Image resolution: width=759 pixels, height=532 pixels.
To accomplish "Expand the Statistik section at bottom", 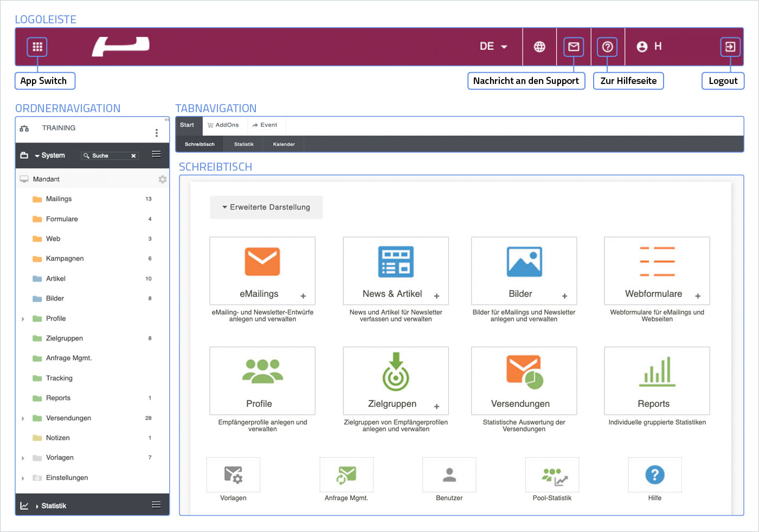I will point(37,507).
